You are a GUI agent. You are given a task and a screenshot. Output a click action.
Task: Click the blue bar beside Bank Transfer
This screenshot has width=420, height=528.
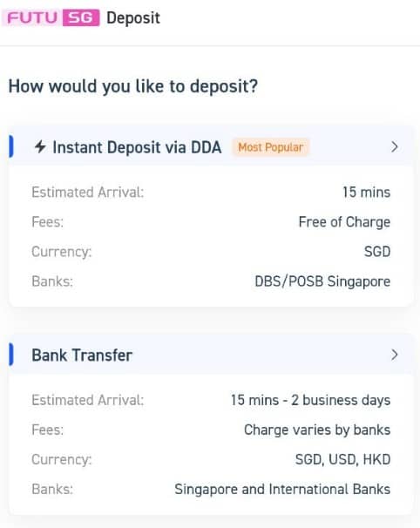click(11, 355)
